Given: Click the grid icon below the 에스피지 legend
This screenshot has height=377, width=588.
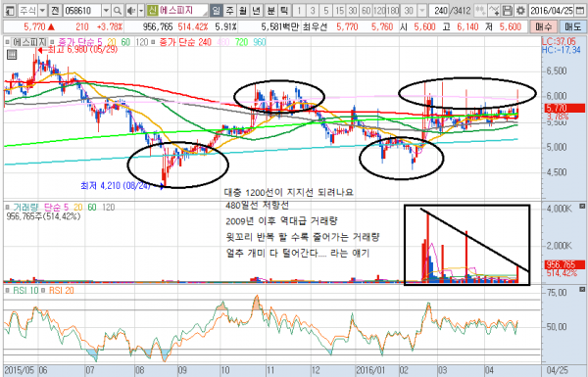Looking at the screenshot, I should click(12, 55).
